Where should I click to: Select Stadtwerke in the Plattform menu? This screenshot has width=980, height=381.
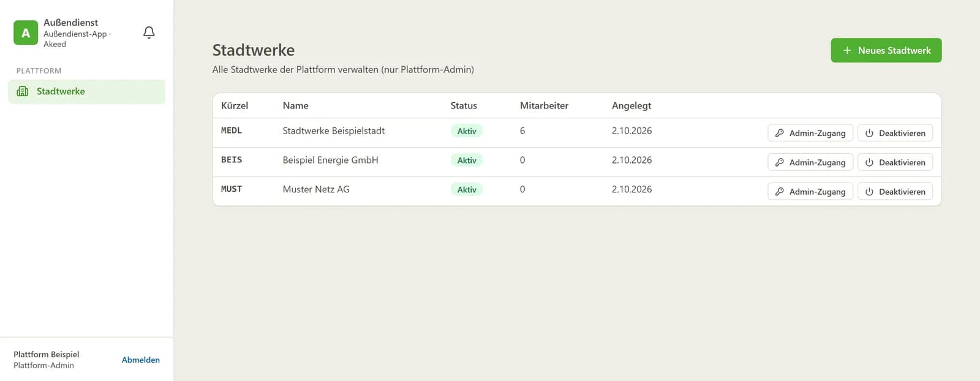tap(86, 91)
